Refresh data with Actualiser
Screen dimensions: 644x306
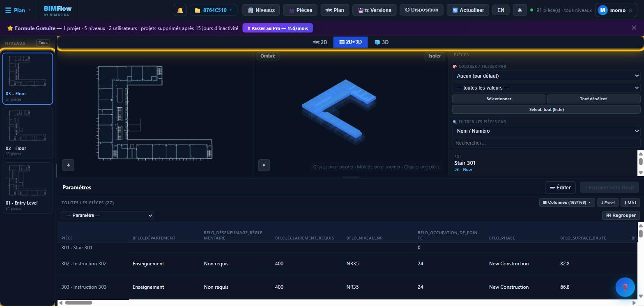tap(468, 10)
